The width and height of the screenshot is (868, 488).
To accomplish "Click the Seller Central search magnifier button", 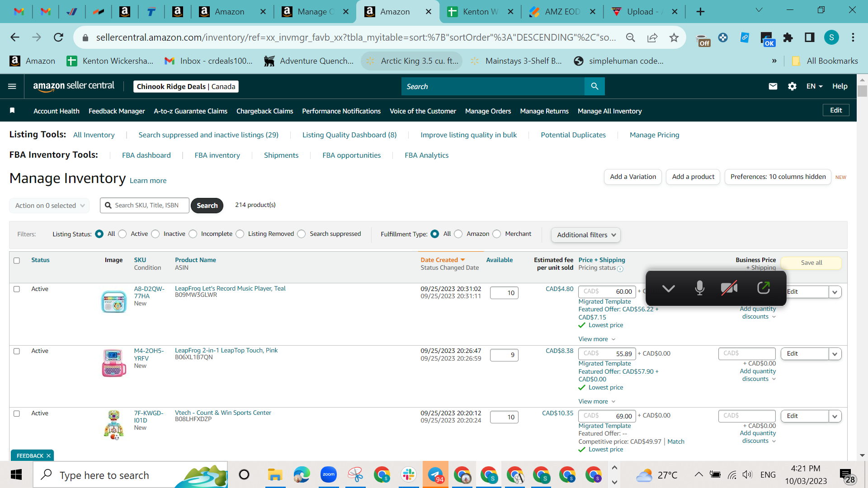I will point(594,86).
